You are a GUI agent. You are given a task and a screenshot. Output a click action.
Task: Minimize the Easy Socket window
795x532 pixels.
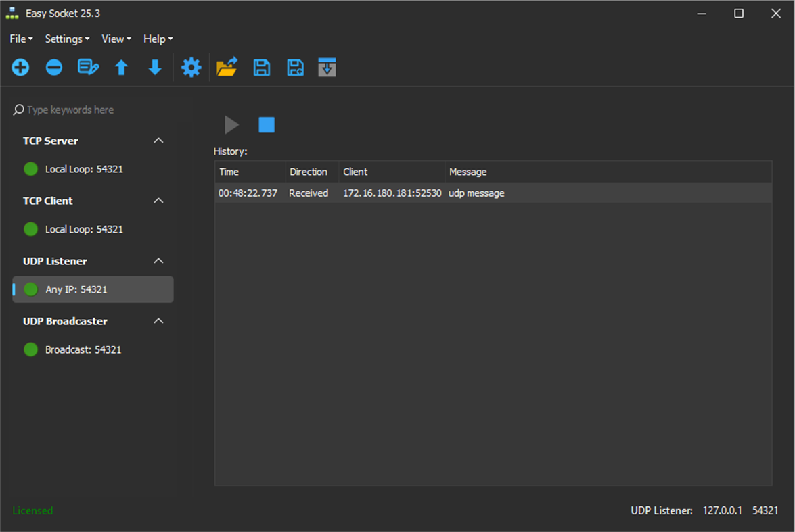click(x=702, y=14)
